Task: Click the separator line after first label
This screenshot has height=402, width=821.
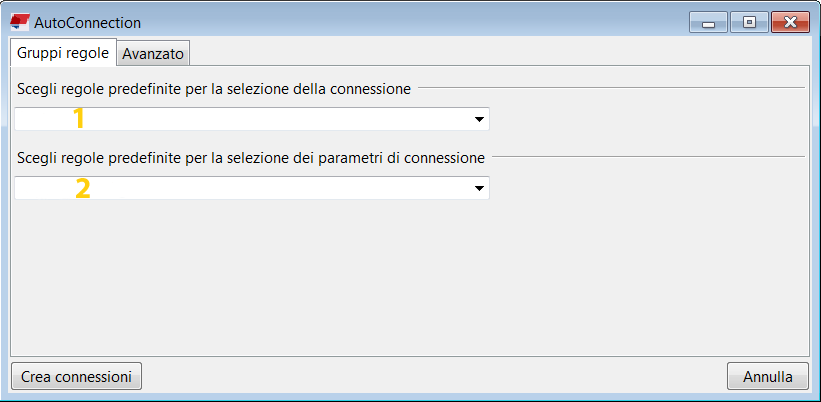Action: tap(610, 89)
